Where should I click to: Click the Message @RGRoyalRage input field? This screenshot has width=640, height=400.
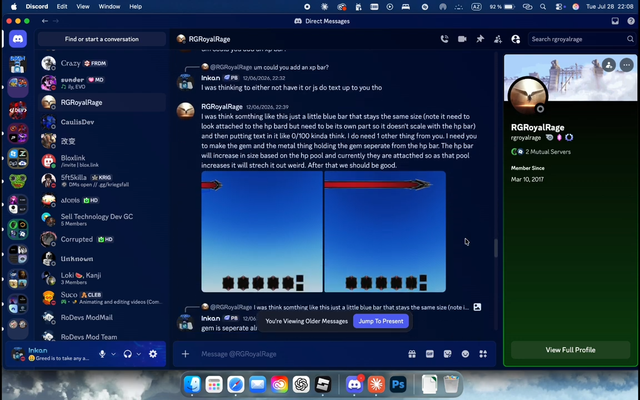tap(300, 354)
